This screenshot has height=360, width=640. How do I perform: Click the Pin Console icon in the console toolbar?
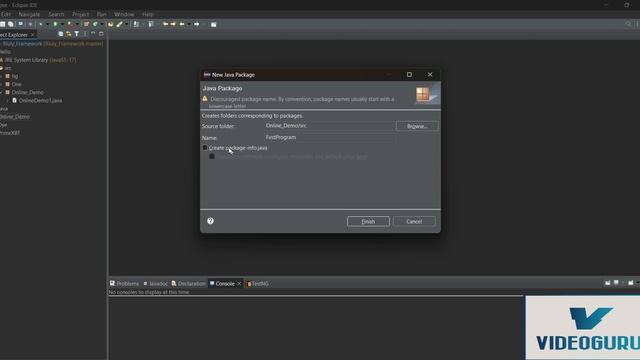click(x=607, y=282)
